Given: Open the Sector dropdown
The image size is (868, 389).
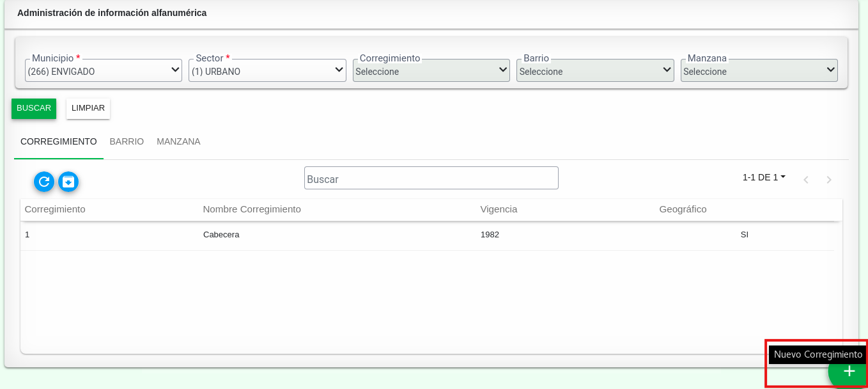Looking at the screenshot, I should (267, 70).
